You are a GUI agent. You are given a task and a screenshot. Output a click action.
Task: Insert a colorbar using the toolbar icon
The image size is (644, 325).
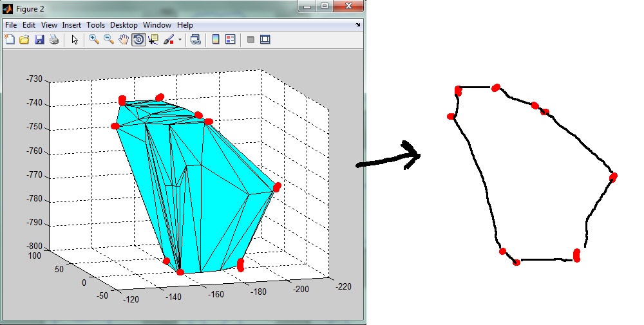click(216, 40)
